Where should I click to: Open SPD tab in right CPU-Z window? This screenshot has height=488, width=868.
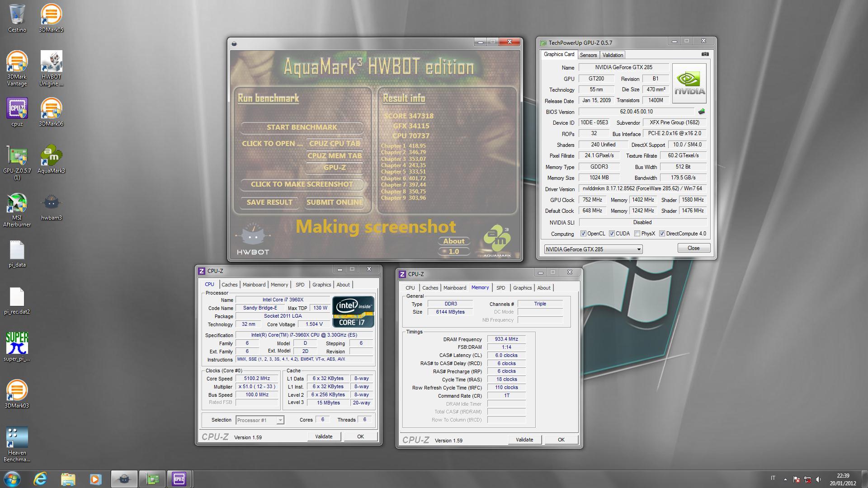500,288
